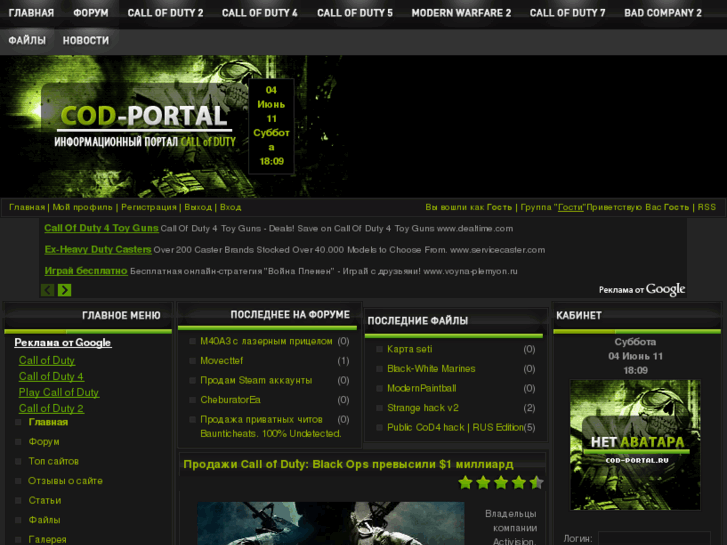Open the ФАЙЛЫ navigation item
This screenshot has width=727, height=545.
pos(27,40)
